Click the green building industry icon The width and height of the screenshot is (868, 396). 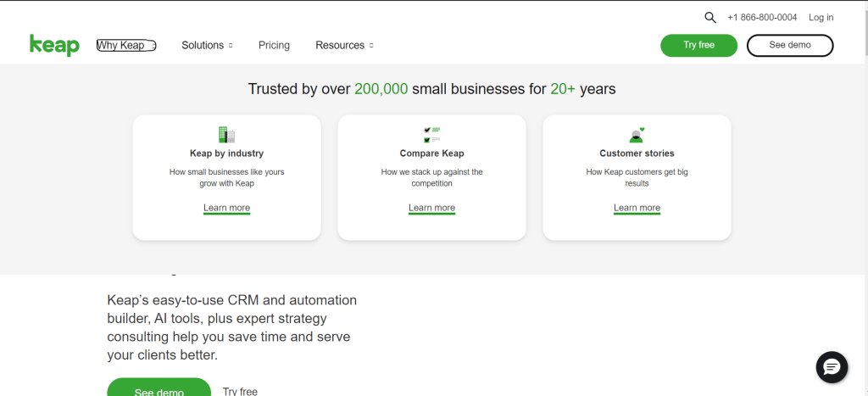[226, 134]
